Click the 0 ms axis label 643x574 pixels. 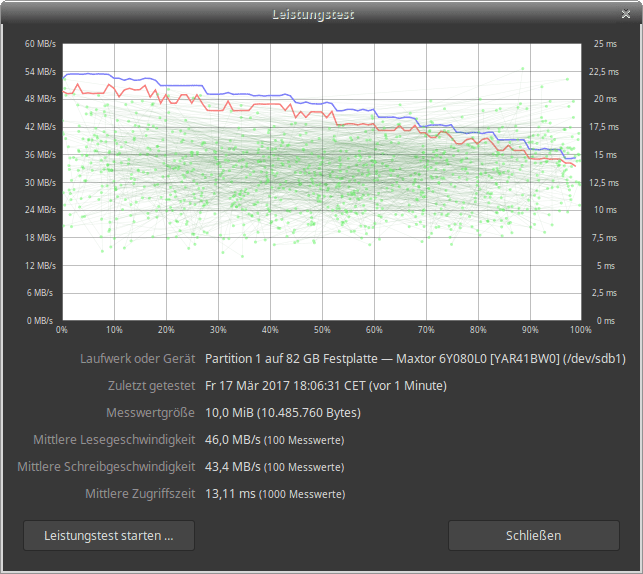pos(606,321)
